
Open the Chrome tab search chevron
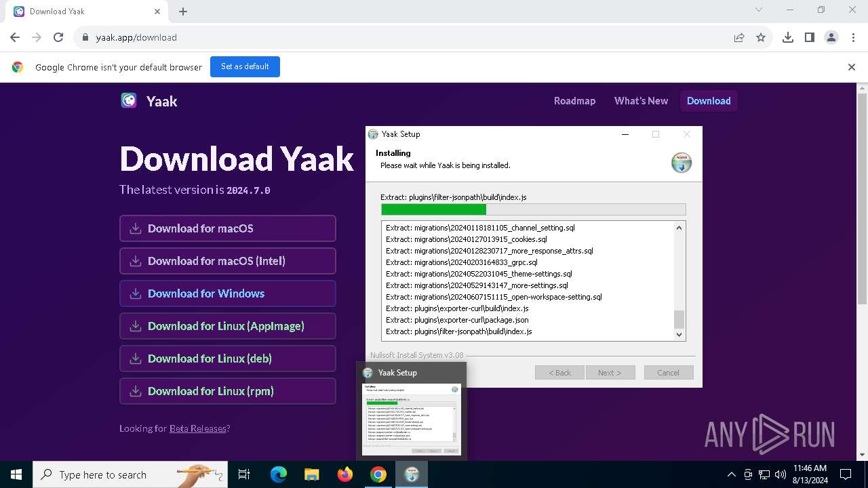759,9
